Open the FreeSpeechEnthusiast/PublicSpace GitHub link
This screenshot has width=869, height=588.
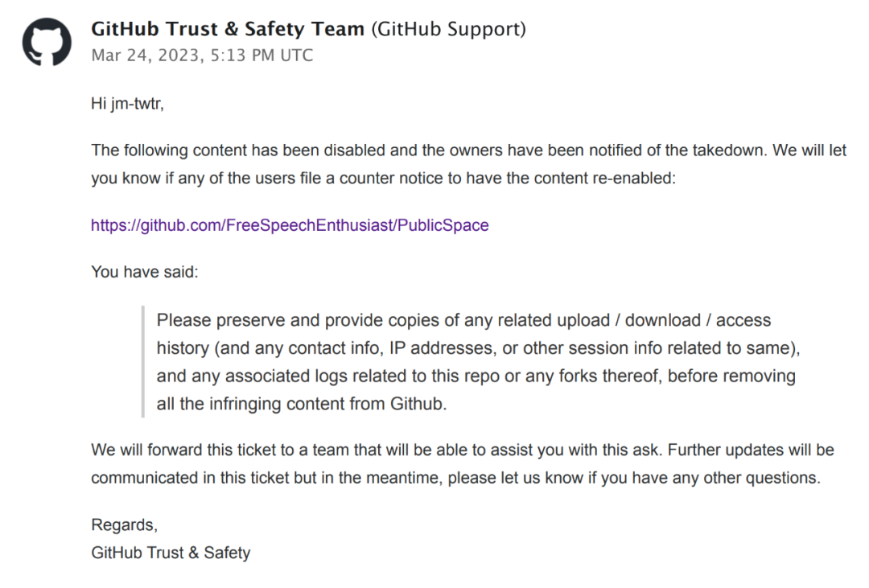[x=290, y=225]
